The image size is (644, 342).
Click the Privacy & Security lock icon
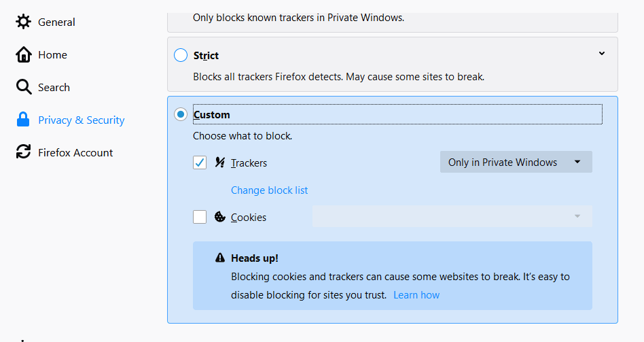click(23, 120)
